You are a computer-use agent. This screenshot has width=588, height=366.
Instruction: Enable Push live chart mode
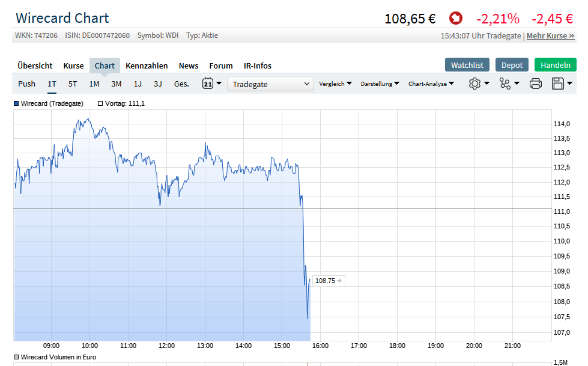tap(26, 84)
